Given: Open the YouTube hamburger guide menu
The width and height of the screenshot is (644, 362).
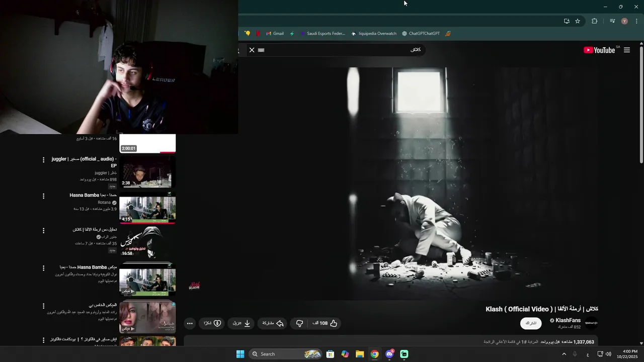Looking at the screenshot, I should point(627,50).
